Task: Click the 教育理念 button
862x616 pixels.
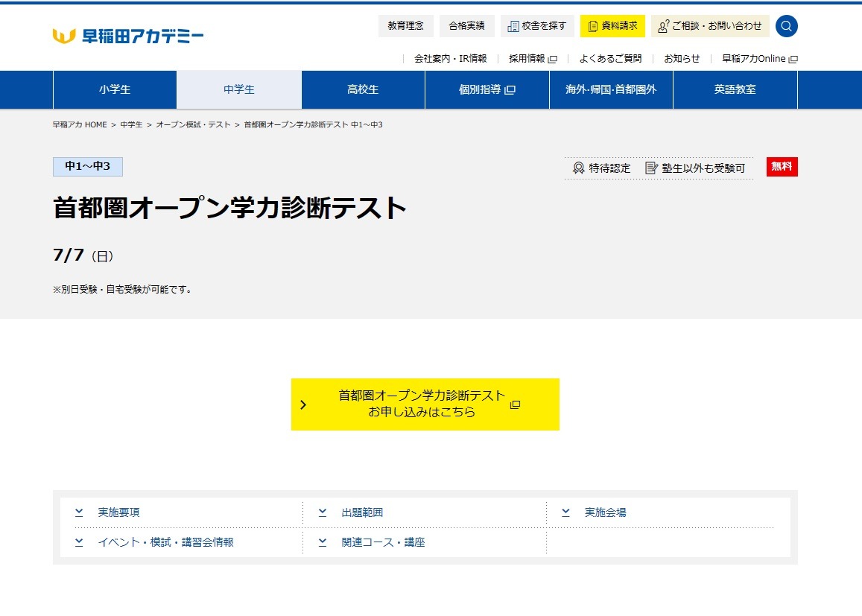Action: (x=406, y=26)
